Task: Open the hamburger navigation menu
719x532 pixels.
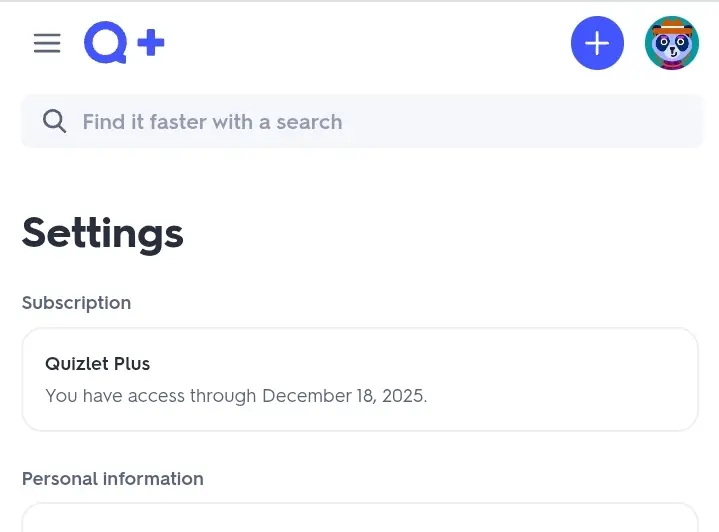Action: [x=47, y=43]
